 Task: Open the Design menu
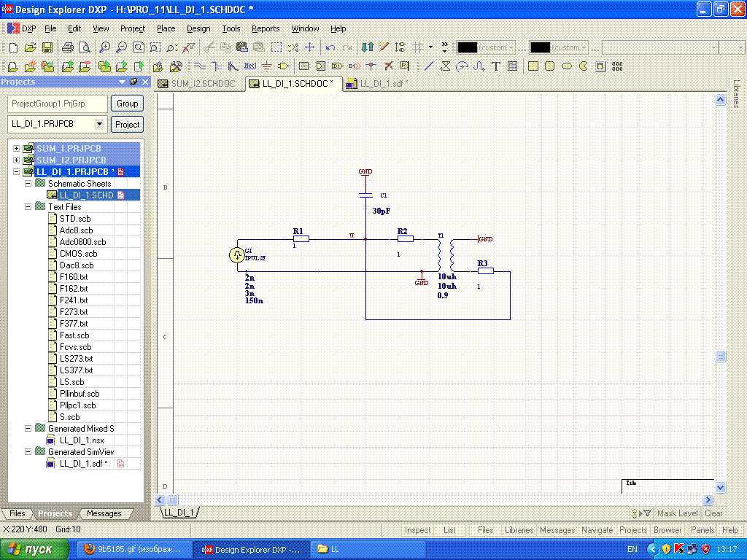pyautogui.click(x=198, y=28)
